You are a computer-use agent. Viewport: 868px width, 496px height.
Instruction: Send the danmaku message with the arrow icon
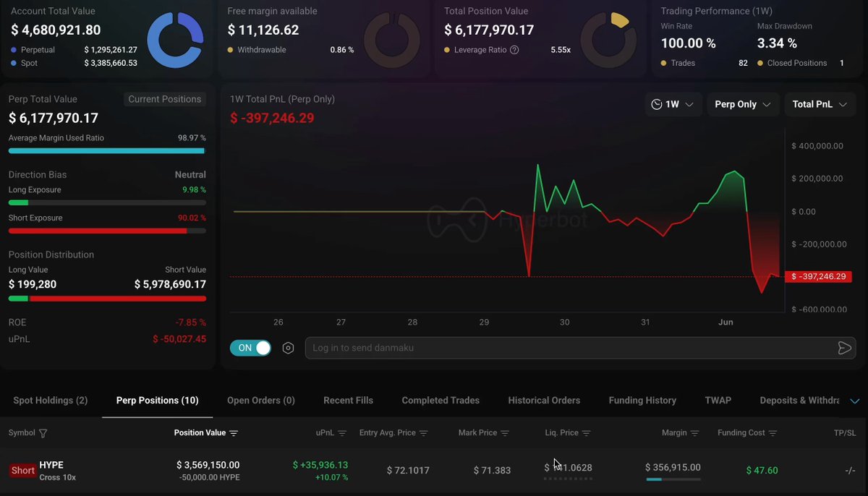coord(844,348)
